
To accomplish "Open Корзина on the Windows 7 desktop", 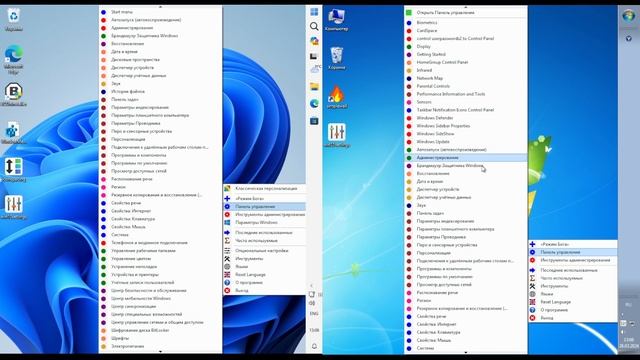I will 336,58.
